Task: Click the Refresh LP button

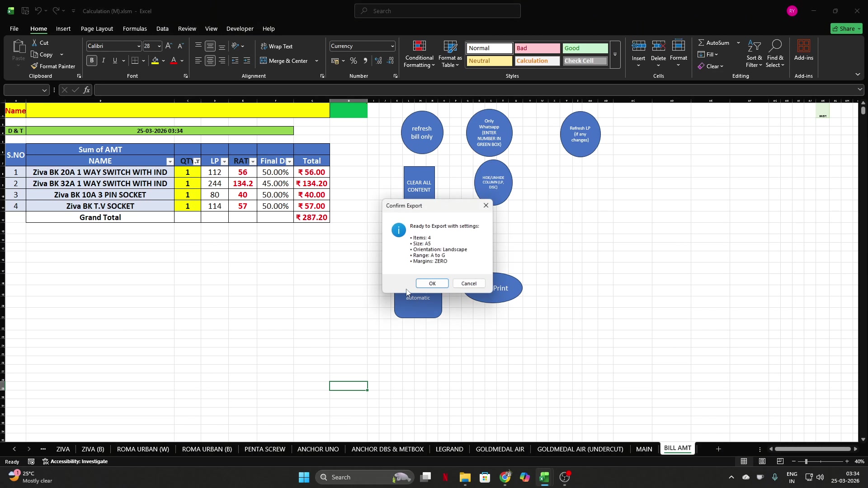Action: 580,134
